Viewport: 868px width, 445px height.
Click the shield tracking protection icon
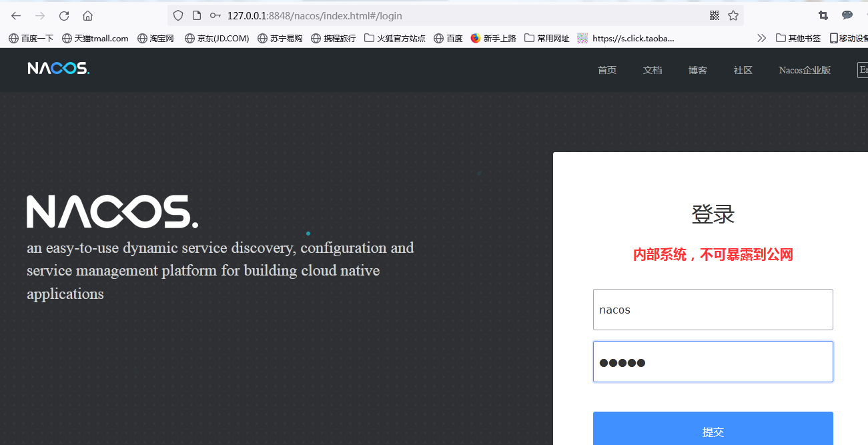178,15
